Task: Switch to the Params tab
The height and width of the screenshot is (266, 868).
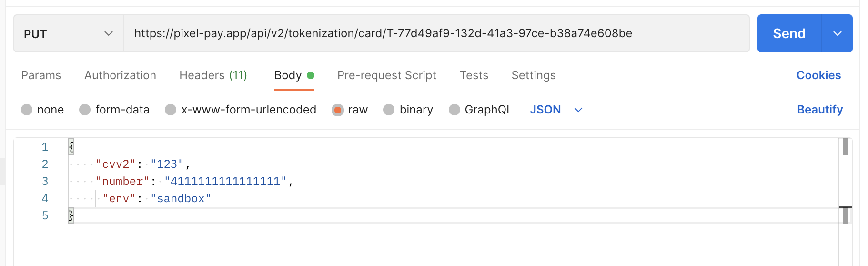Action: coord(41,75)
